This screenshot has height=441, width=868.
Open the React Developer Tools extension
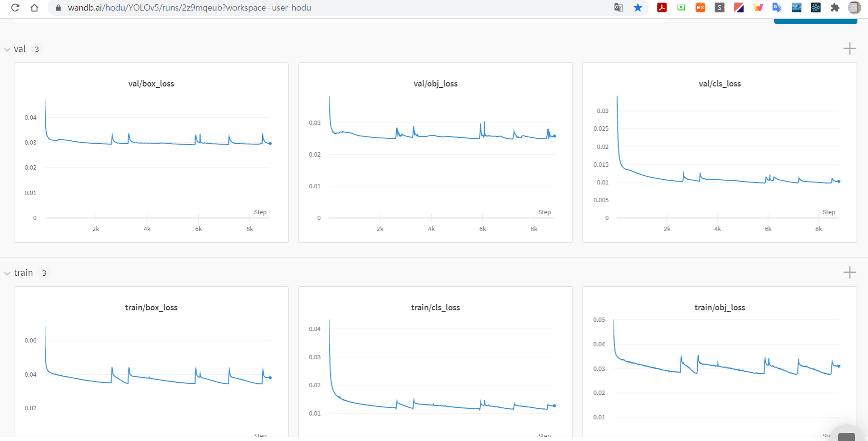coord(816,8)
